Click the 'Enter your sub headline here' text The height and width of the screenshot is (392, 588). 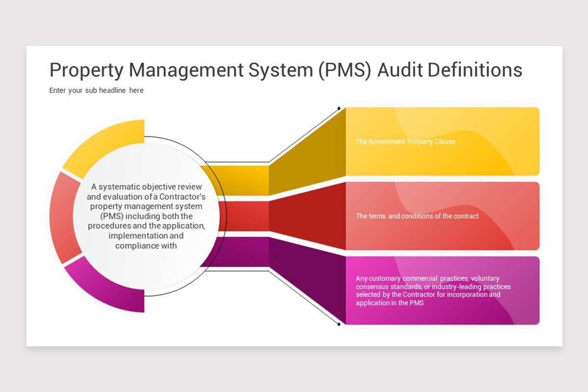pyautogui.click(x=97, y=91)
